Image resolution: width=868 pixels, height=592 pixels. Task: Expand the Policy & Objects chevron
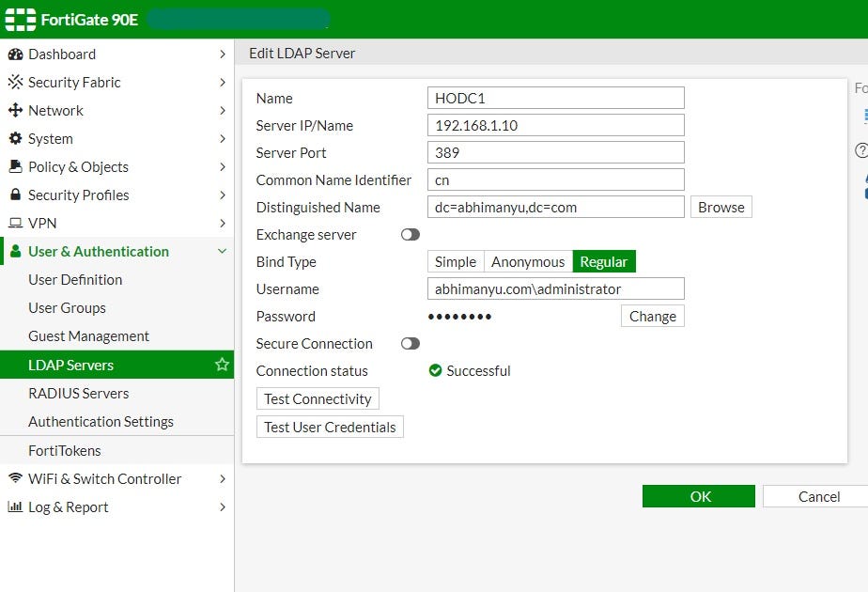222,166
